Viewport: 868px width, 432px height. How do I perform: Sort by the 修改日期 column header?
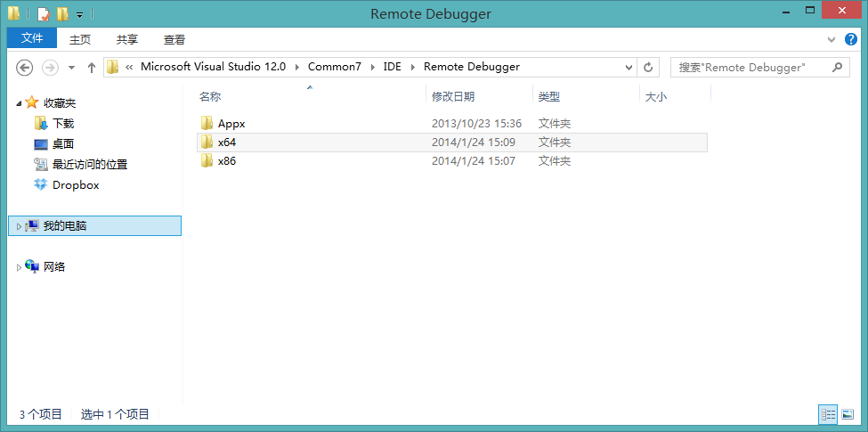point(453,96)
